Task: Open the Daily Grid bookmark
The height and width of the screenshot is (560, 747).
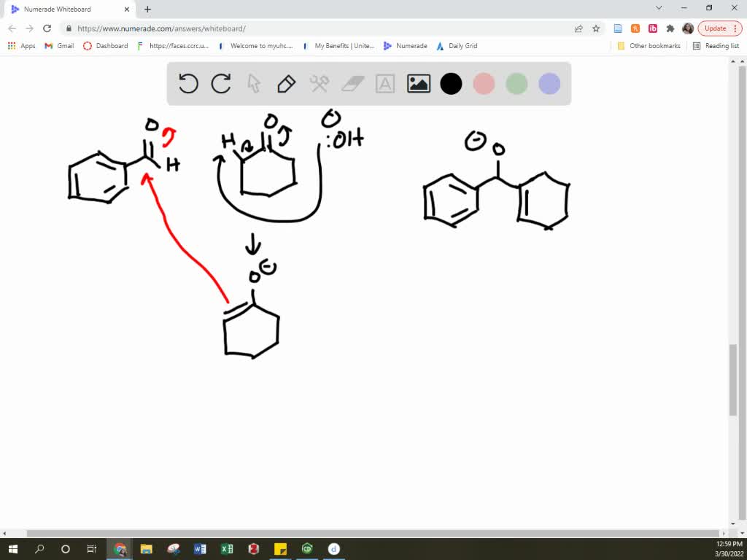Action: [457, 45]
